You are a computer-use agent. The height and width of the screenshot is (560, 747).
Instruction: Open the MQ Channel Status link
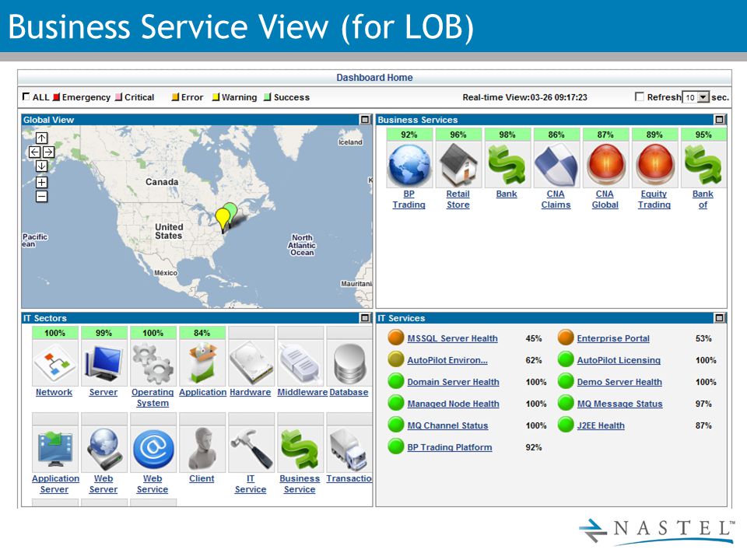click(x=447, y=425)
